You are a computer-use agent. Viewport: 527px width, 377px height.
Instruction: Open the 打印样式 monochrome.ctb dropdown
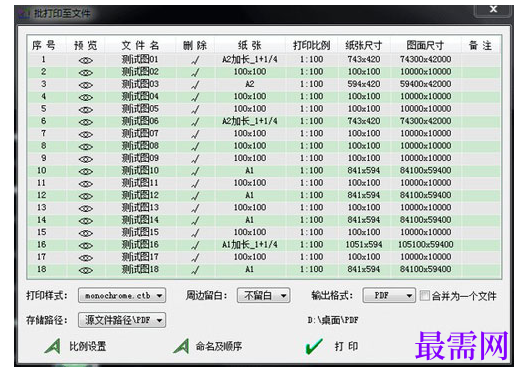122,296
